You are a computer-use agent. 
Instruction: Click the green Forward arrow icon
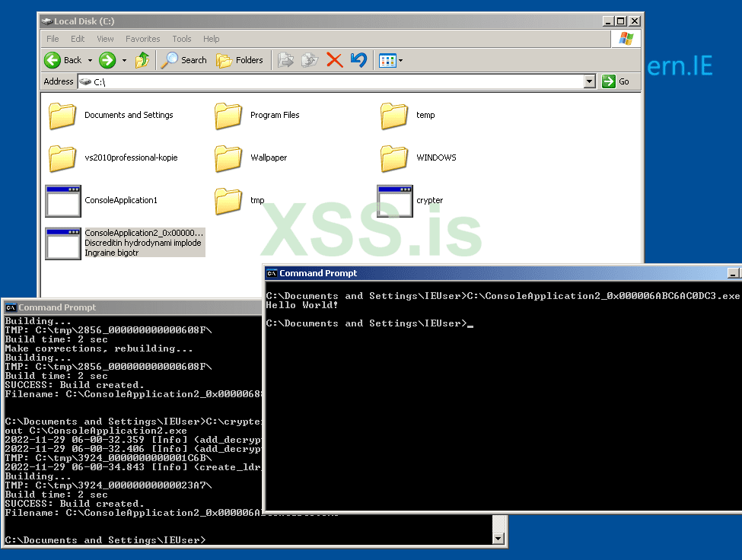[x=107, y=60]
